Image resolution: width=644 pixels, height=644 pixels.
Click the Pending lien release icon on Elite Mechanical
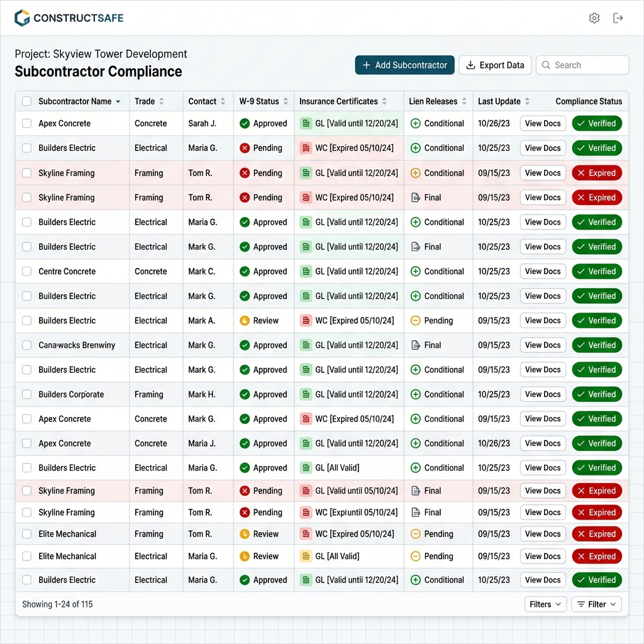tap(415, 534)
